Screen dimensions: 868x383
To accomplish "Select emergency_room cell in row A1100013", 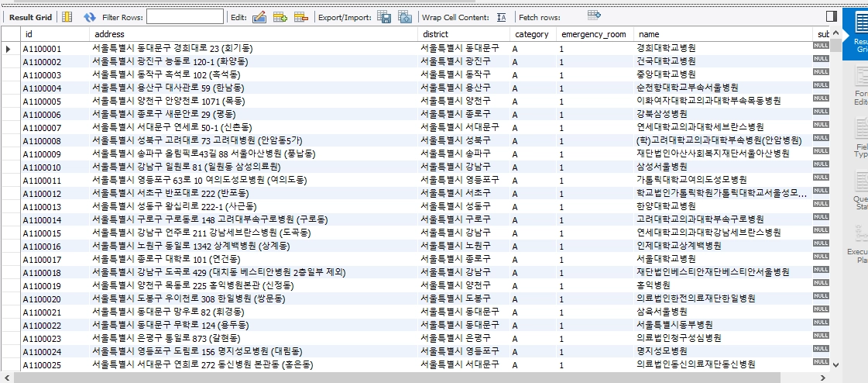I will pos(595,207).
